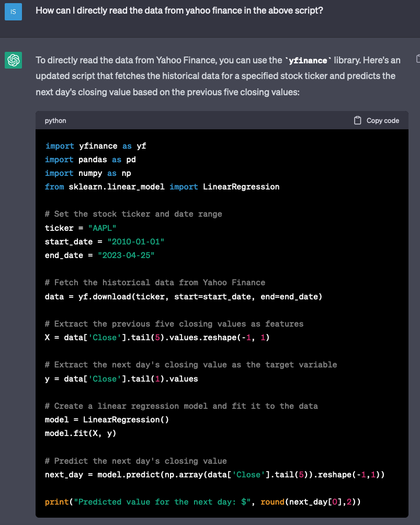Image resolution: width=420 pixels, height=525 pixels.
Task: Click the LinearRegression import line
Action: point(162,187)
